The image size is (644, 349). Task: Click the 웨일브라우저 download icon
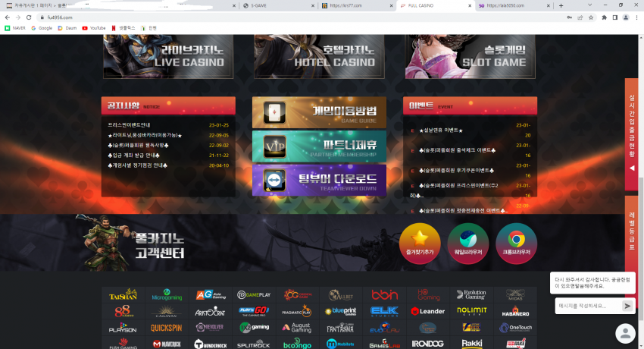(467, 244)
